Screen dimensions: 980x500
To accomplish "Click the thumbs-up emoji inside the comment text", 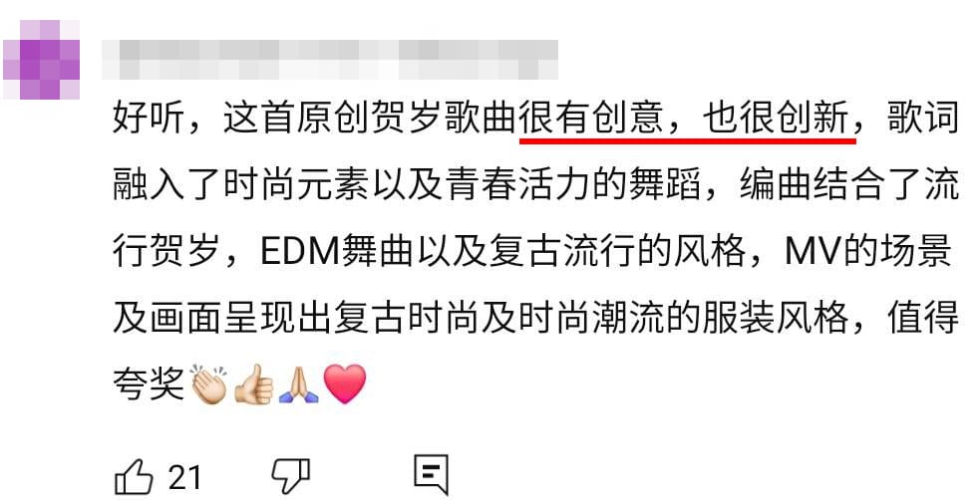I will click(254, 383).
